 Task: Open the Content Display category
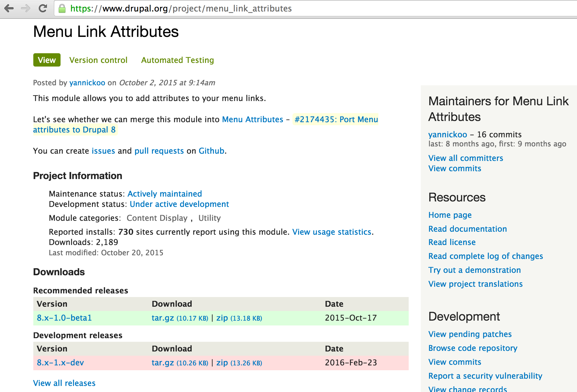[x=157, y=218]
